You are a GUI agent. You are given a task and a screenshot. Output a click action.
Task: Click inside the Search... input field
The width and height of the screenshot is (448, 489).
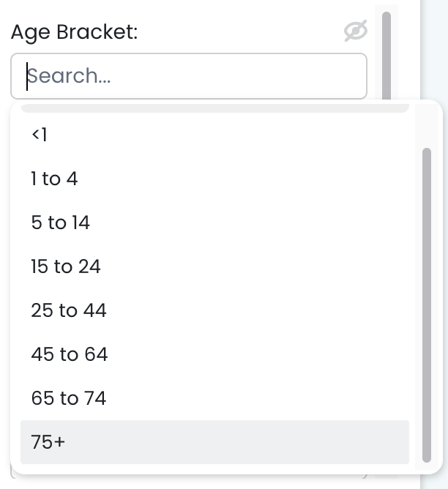point(188,76)
